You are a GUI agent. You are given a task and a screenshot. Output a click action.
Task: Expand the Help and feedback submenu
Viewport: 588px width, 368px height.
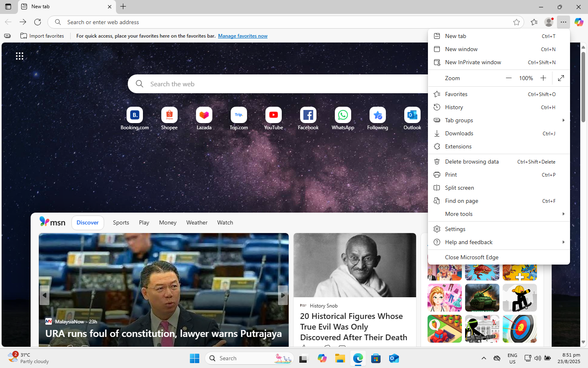[x=499, y=242]
